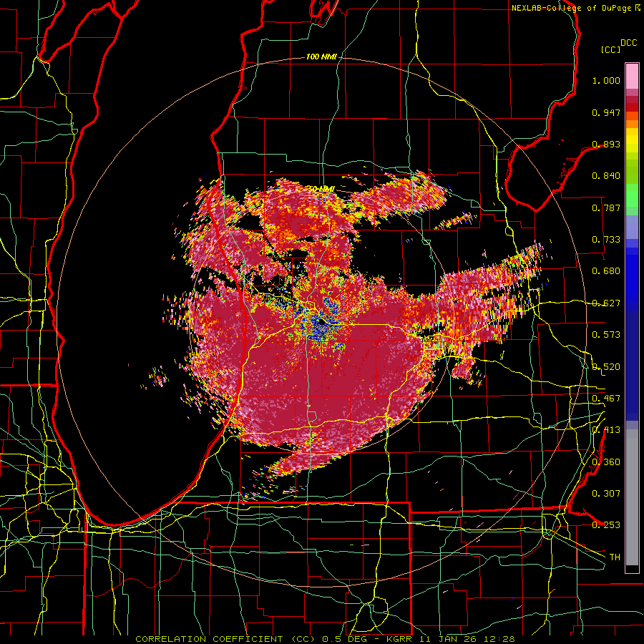Click the 0.307 legend value
This screenshot has height=644, width=644.
606,494
